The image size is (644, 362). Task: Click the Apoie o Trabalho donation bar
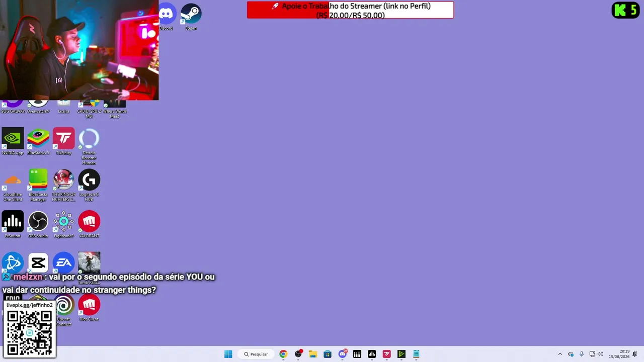(350, 10)
